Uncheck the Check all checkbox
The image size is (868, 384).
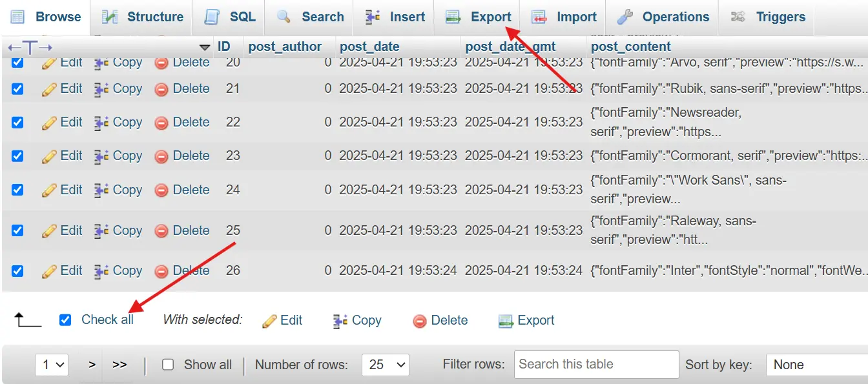[65, 320]
